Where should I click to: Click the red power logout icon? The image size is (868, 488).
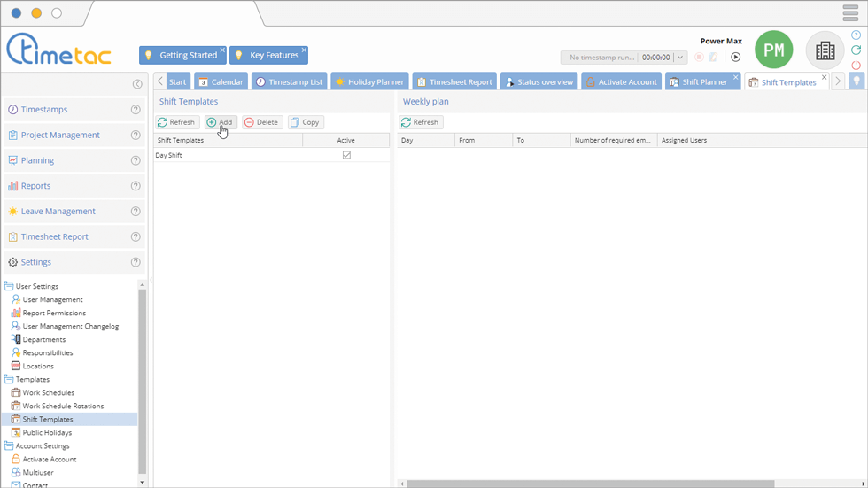pos(856,65)
